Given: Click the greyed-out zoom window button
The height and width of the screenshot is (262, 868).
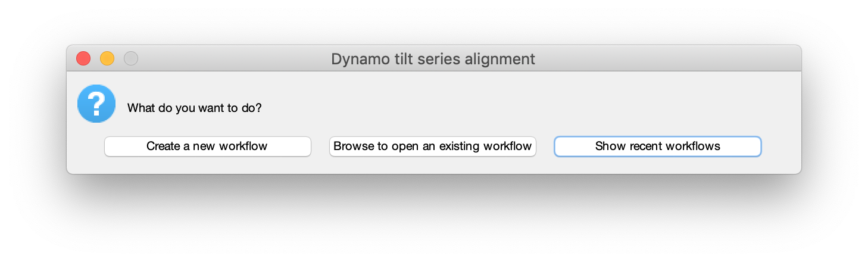Looking at the screenshot, I should (x=131, y=58).
